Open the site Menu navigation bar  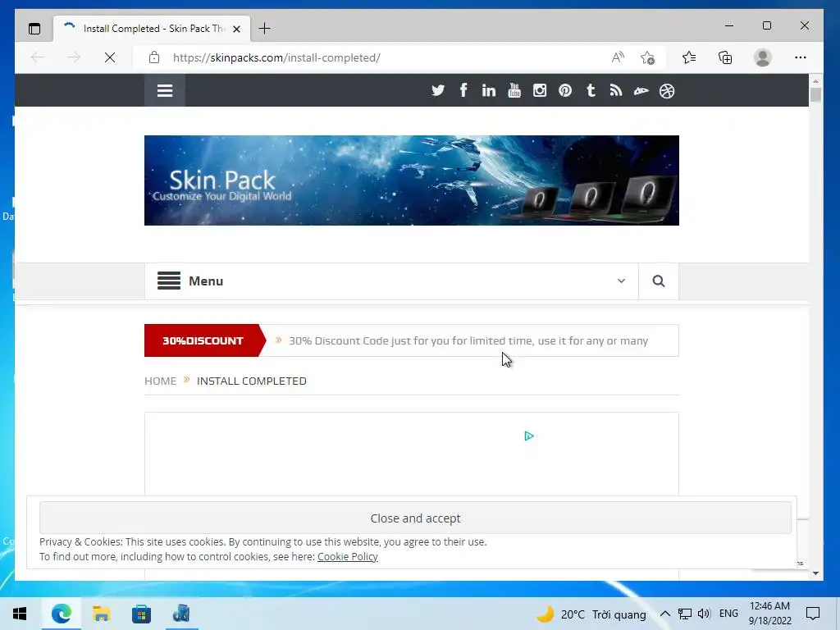click(x=391, y=281)
